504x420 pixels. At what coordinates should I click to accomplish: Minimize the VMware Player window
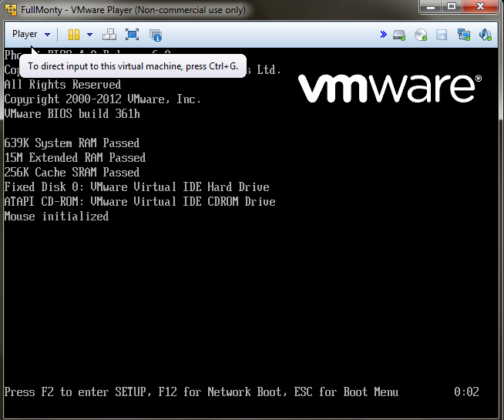(x=431, y=7)
